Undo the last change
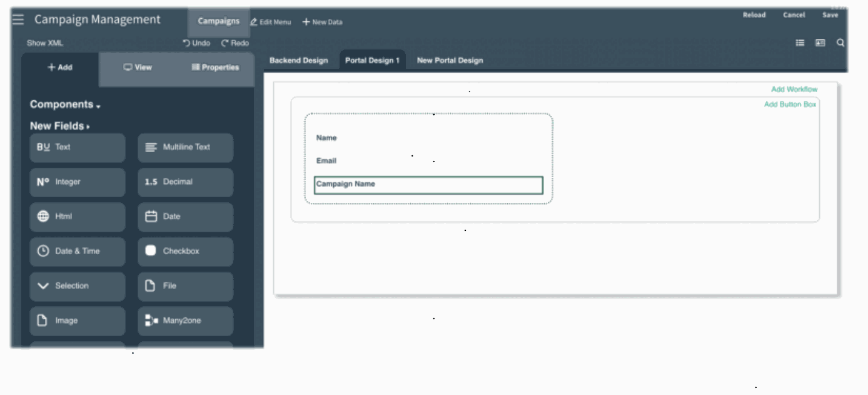Viewport: 868px width, 395px height. click(196, 43)
